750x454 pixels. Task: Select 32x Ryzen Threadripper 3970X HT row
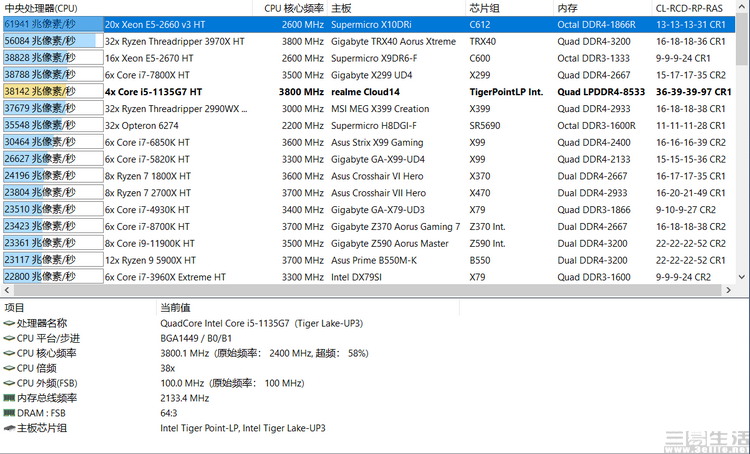pos(369,41)
